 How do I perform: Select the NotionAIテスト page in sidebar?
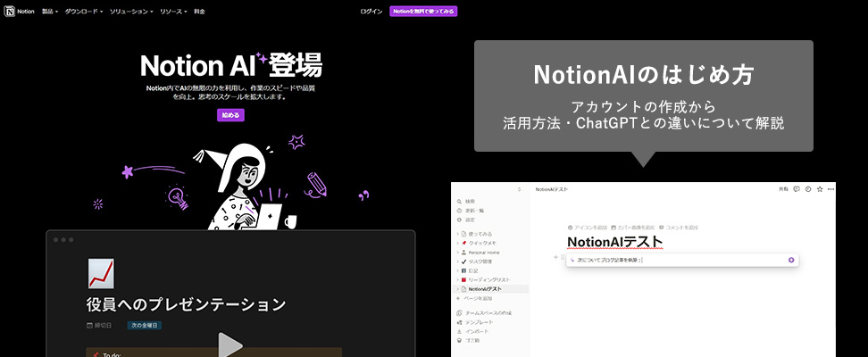click(x=490, y=289)
